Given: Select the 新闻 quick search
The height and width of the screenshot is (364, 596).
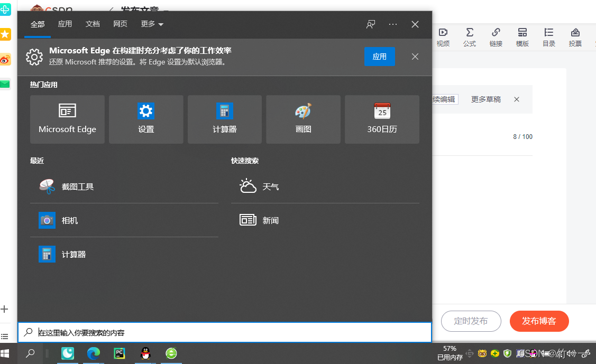Looking at the screenshot, I should [325, 220].
